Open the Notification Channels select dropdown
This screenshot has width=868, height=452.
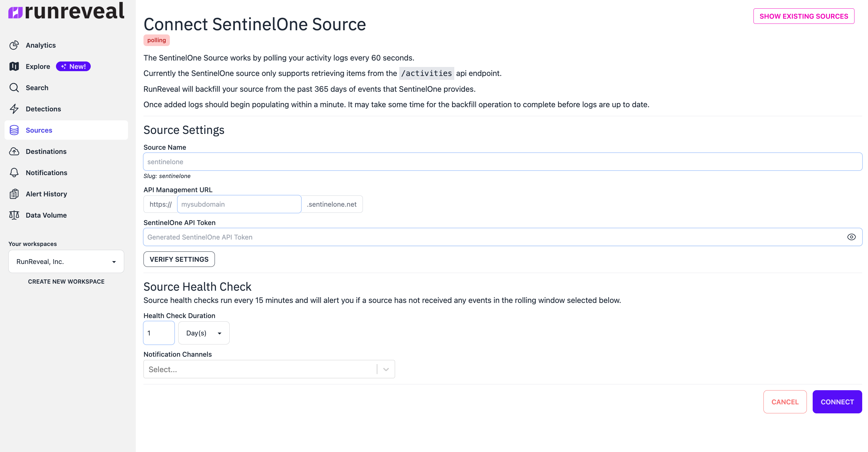(269, 369)
